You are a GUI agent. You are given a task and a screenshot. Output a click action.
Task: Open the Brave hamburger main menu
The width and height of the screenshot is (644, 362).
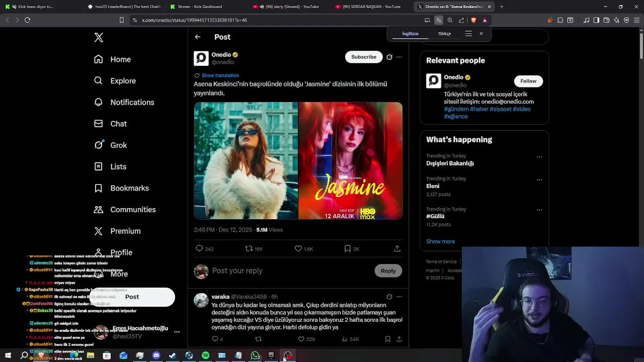click(636, 20)
